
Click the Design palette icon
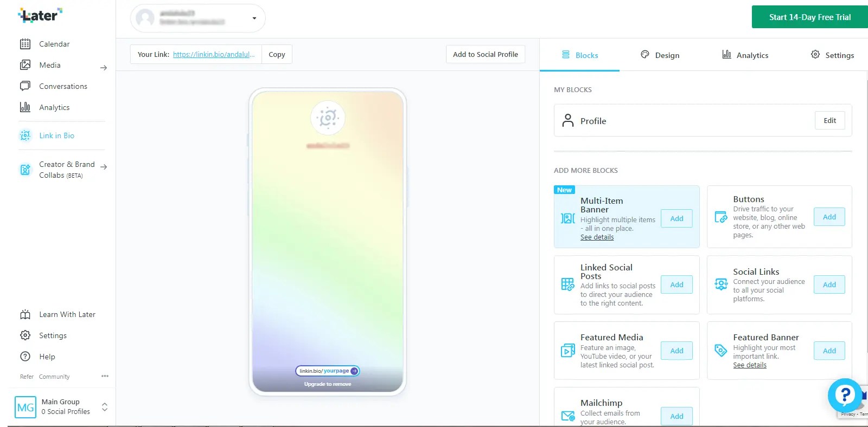pyautogui.click(x=645, y=55)
